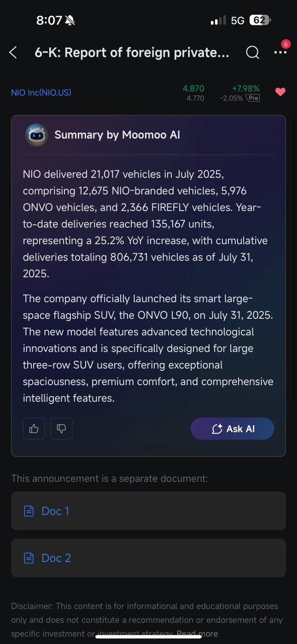The image size is (297, 644).
Task: Open the search magnifier icon
Action: (252, 53)
